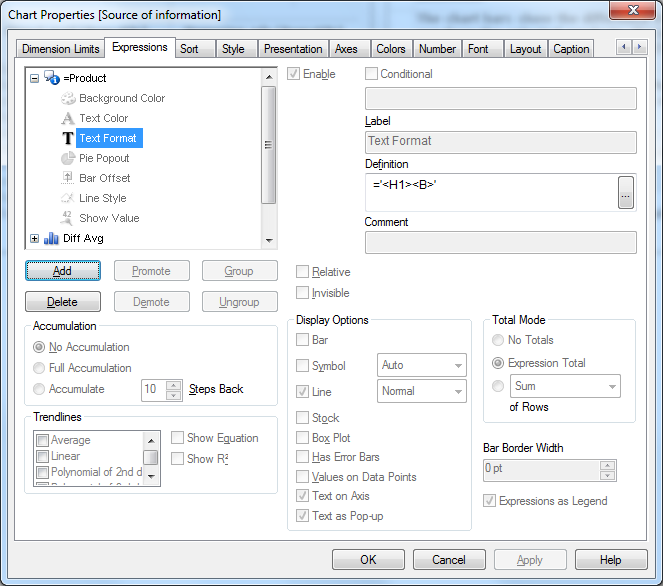Click the Delete button
The height and width of the screenshot is (586, 663).
63,302
